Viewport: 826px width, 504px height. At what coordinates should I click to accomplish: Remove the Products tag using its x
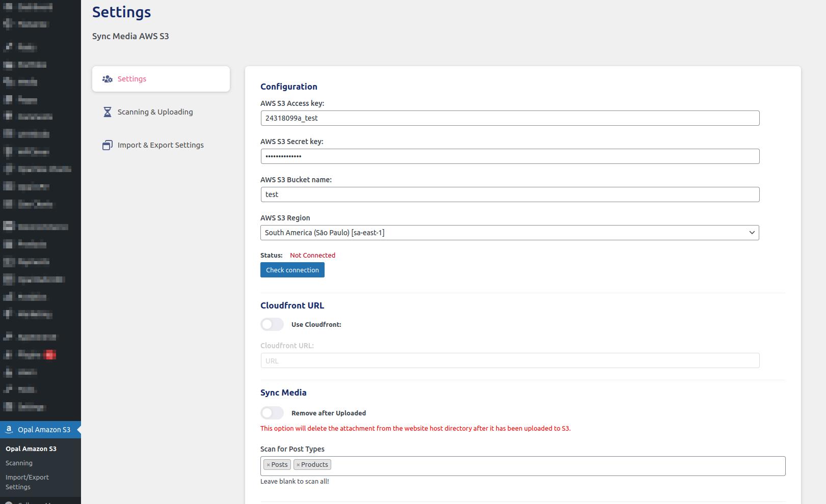point(298,465)
